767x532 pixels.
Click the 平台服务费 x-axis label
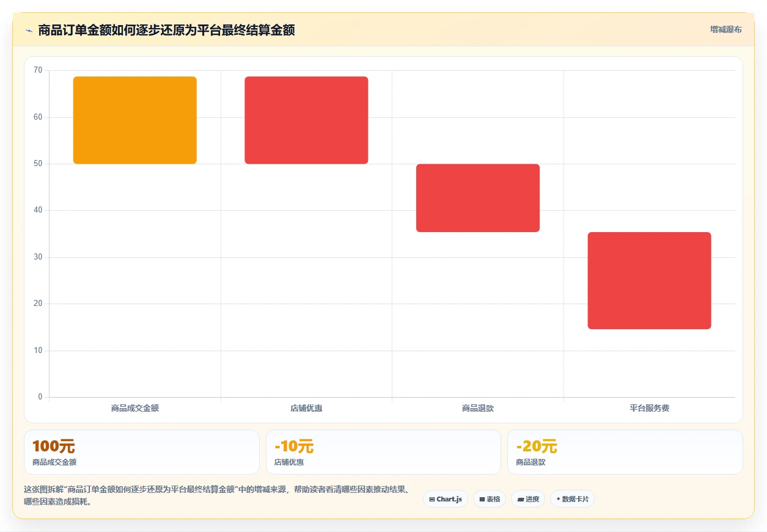[x=649, y=408]
